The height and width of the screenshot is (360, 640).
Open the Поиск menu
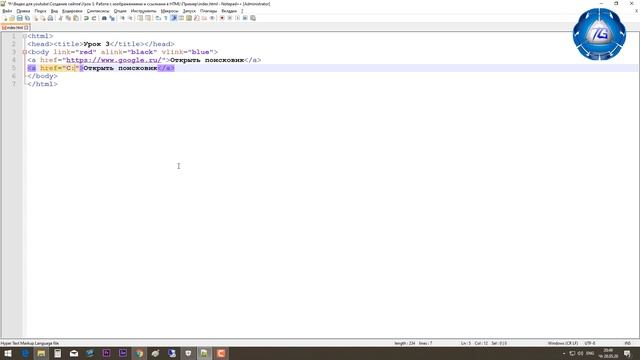coord(40,11)
